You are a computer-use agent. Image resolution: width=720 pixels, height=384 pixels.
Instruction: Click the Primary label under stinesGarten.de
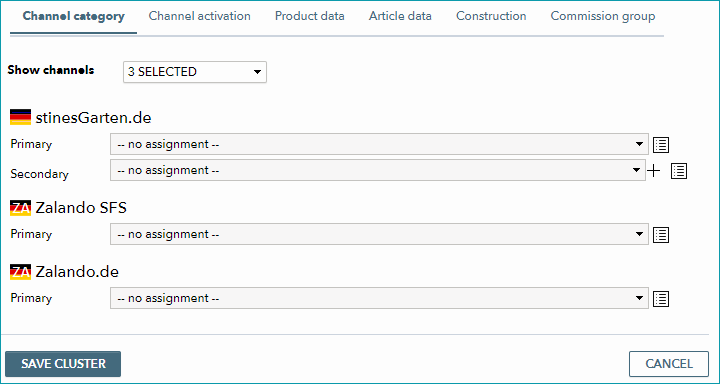pos(31,144)
